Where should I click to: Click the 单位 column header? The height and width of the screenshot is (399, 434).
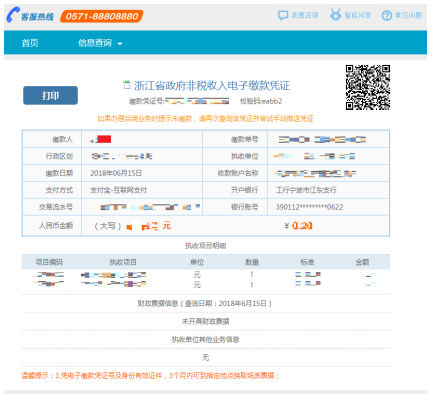pyautogui.click(x=197, y=262)
